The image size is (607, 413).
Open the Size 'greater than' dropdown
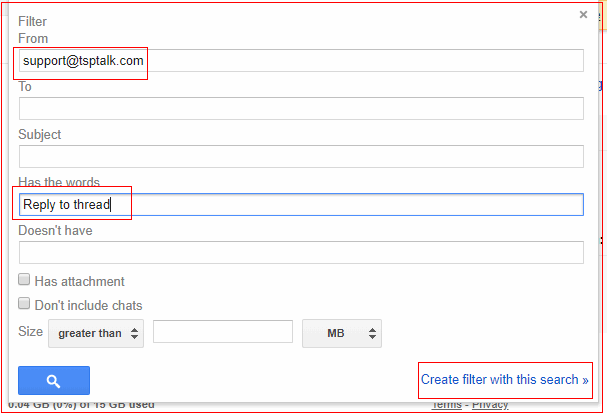click(96, 333)
